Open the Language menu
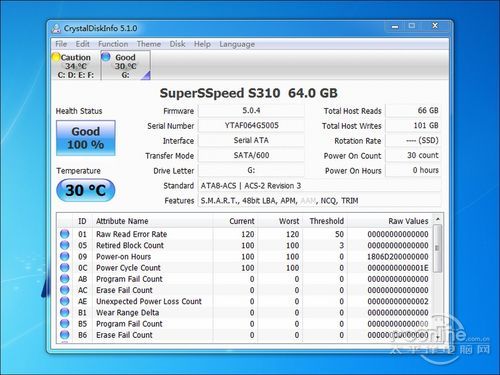 tap(237, 44)
